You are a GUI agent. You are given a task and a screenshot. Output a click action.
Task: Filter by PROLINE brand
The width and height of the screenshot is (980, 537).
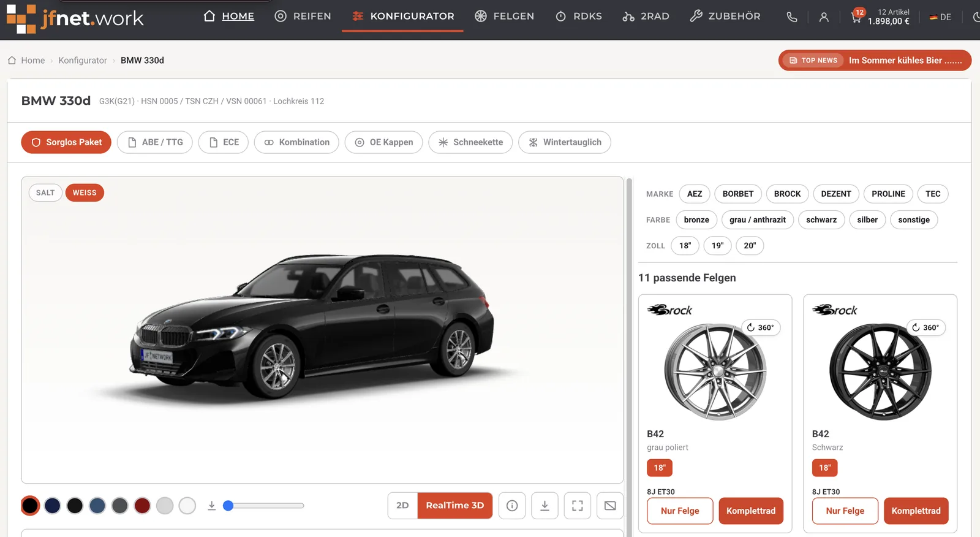pos(888,194)
